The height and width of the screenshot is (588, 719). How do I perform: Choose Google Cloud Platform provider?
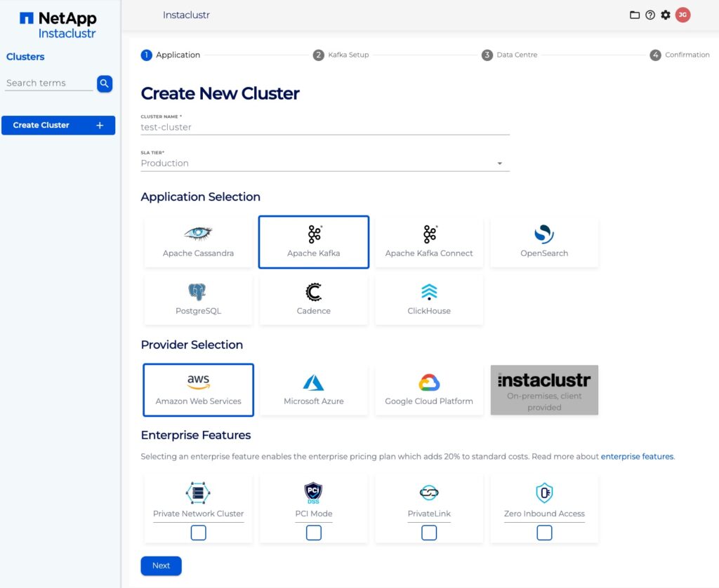pos(429,390)
